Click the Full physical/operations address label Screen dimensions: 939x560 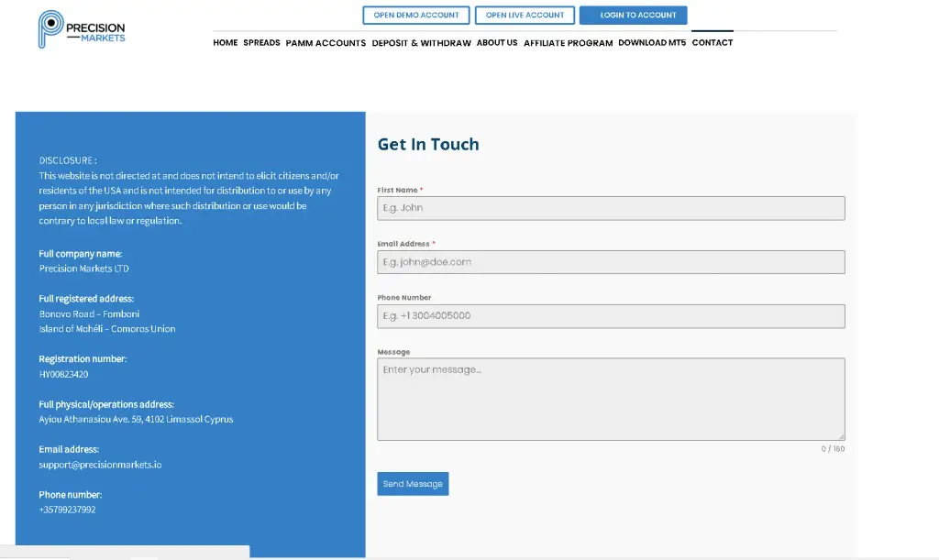click(106, 404)
